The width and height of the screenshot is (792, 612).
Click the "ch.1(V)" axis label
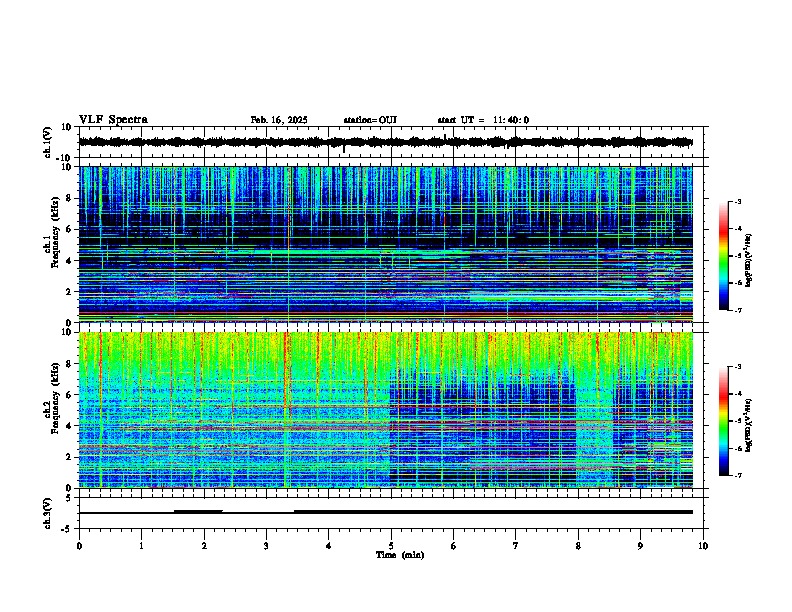pyautogui.click(x=48, y=142)
